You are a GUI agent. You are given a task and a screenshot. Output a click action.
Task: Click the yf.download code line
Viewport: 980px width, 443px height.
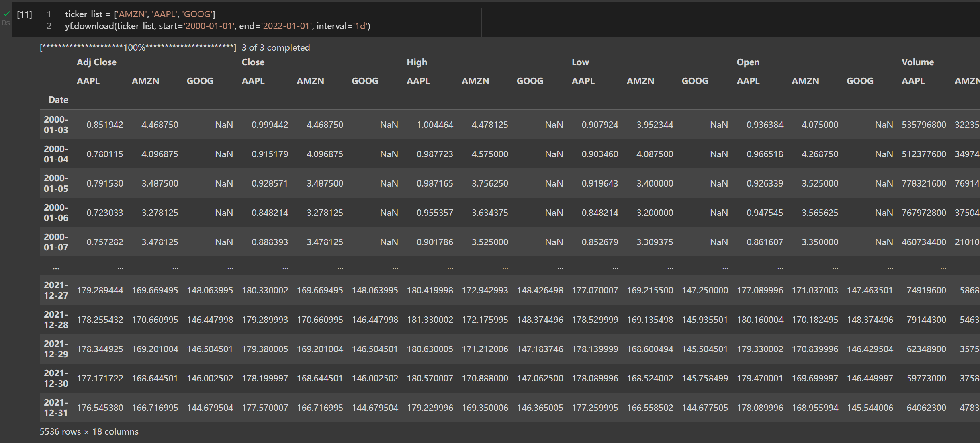click(217, 26)
